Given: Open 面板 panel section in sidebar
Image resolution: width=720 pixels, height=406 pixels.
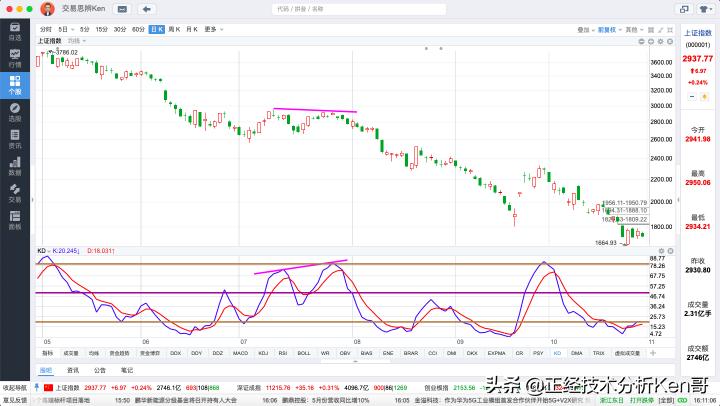Looking at the screenshot, I should click(15, 220).
